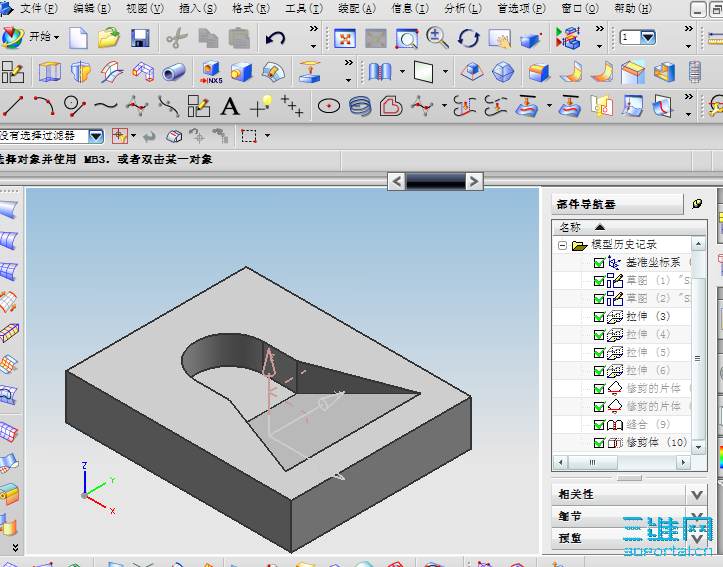This screenshot has height=567, width=723.
Task: Toggle checkbox for 拉伸 (6)
Action: pyautogui.click(x=599, y=371)
